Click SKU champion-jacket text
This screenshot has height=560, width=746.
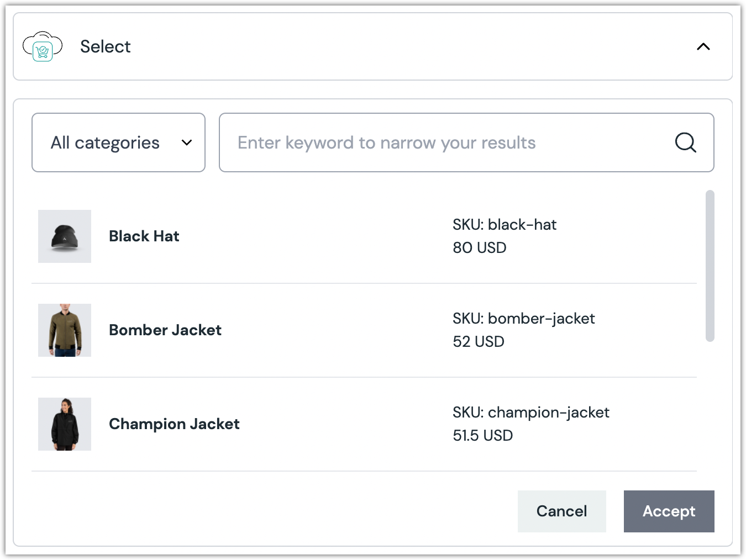pos(530,413)
